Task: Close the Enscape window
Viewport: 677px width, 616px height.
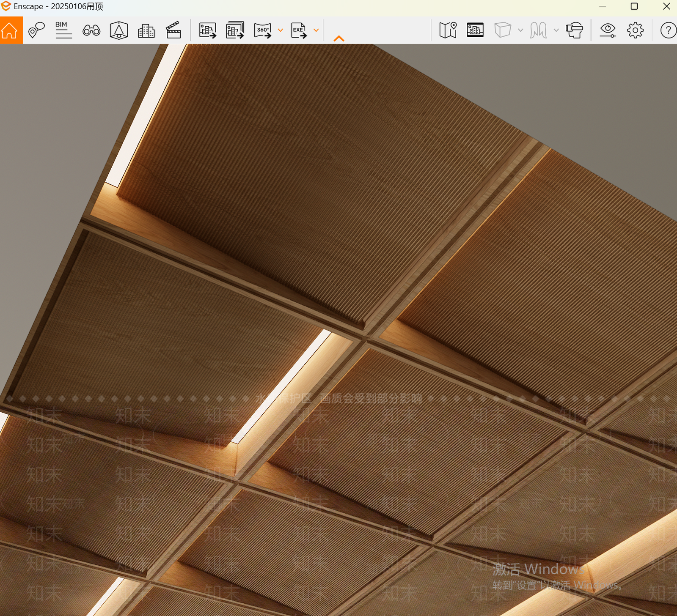Action: 666,6
